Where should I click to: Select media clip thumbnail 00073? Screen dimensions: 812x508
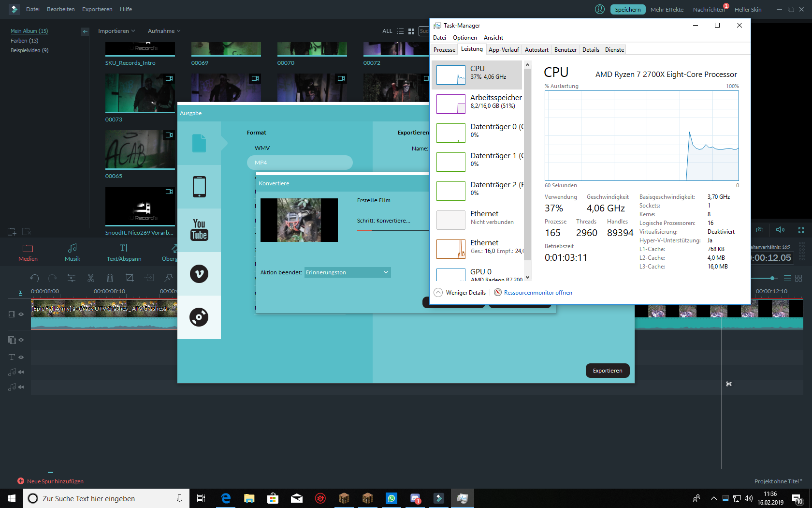click(140, 93)
